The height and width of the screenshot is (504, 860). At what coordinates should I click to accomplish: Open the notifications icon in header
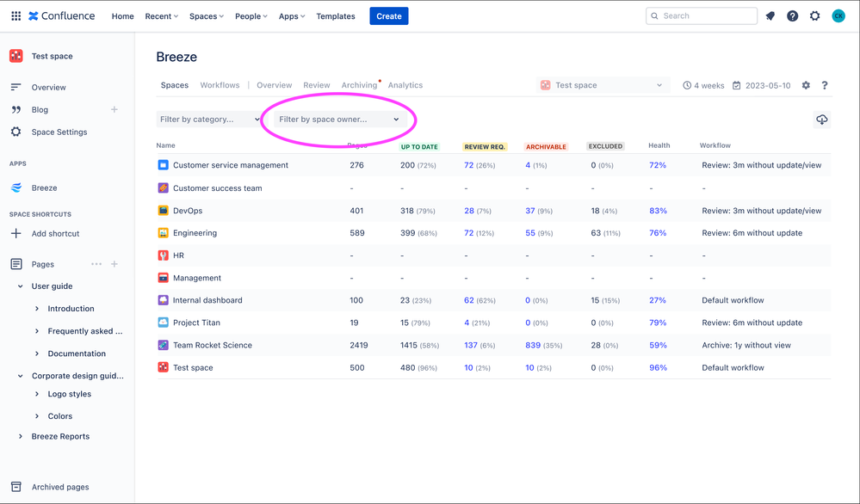pos(770,16)
